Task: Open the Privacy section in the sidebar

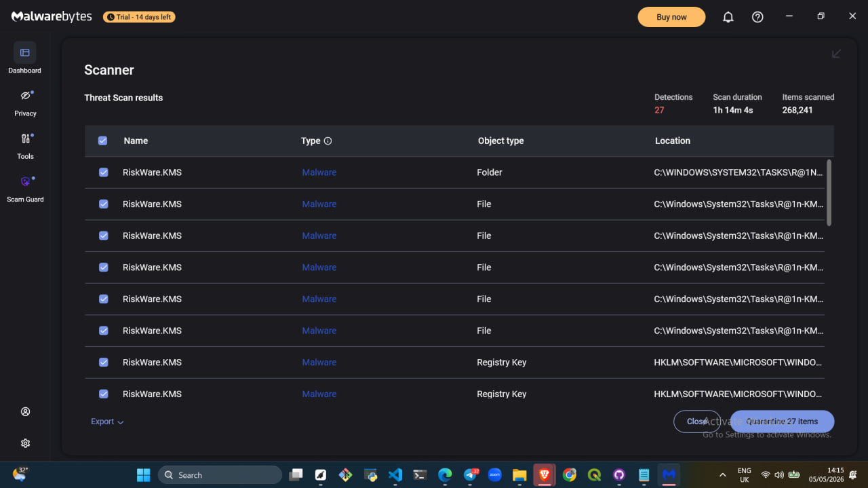Action: tap(25, 102)
